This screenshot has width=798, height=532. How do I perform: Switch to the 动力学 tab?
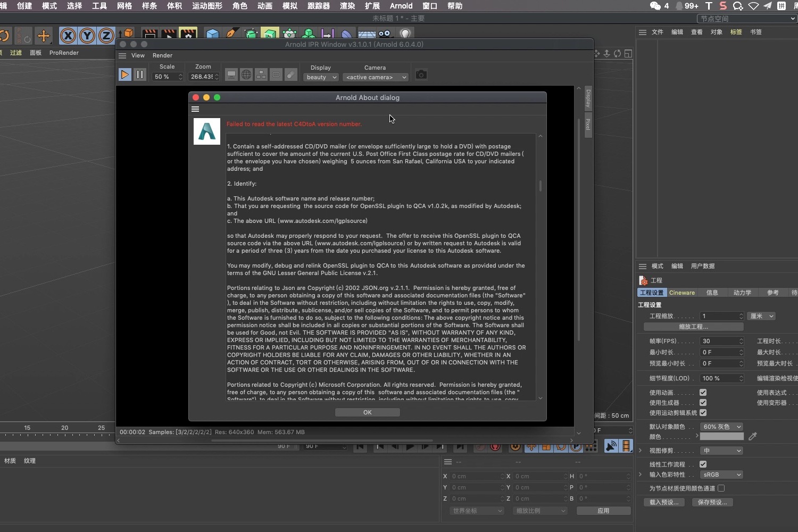coord(742,293)
